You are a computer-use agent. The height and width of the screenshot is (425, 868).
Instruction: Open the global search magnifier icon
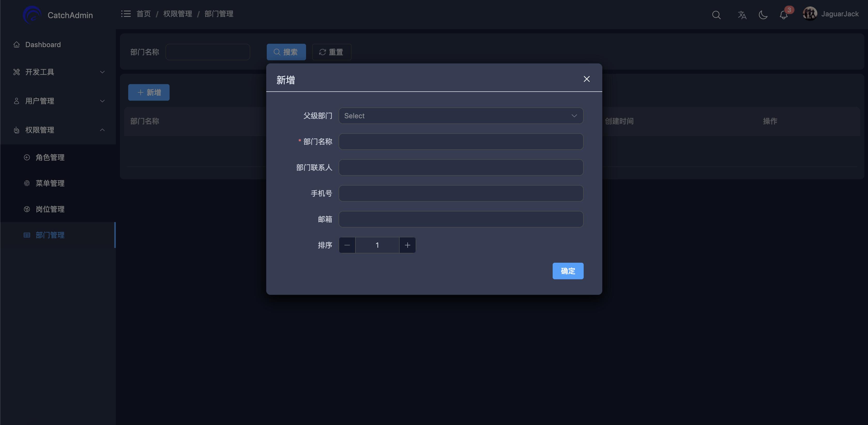pos(716,15)
